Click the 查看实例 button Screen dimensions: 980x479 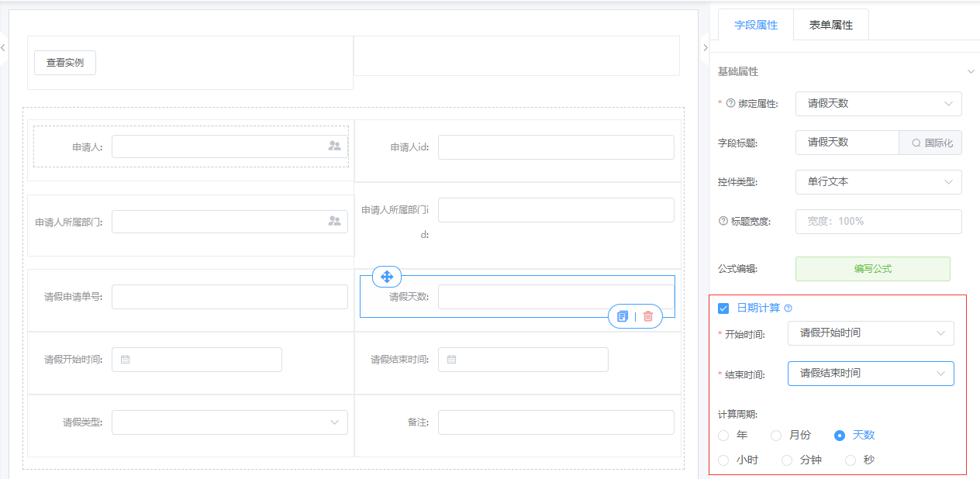[65, 63]
